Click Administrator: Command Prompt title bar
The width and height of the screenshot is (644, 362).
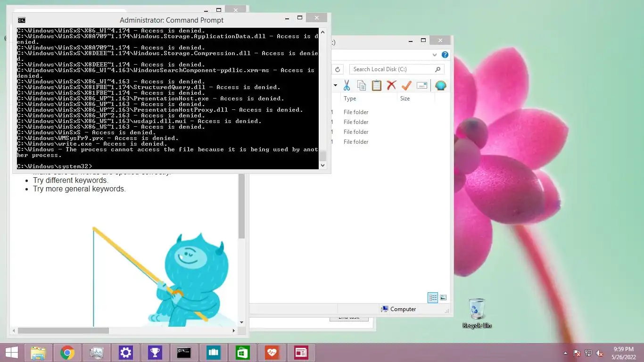[x=172, y=20]
